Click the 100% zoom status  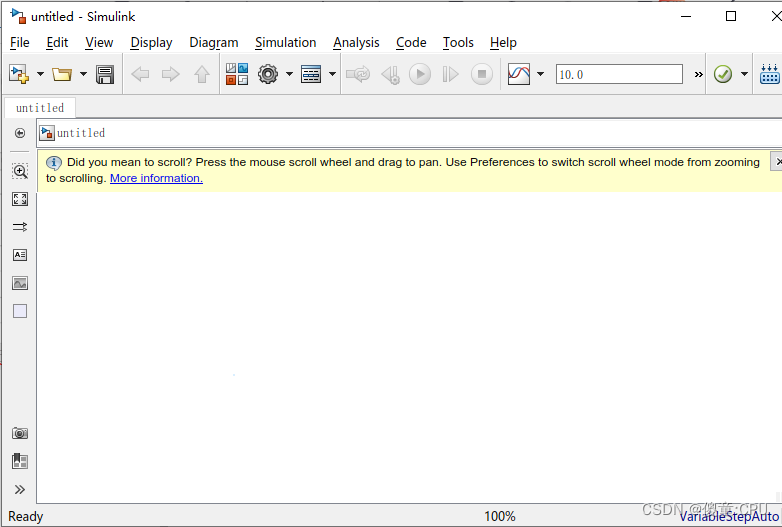[500, 516]
